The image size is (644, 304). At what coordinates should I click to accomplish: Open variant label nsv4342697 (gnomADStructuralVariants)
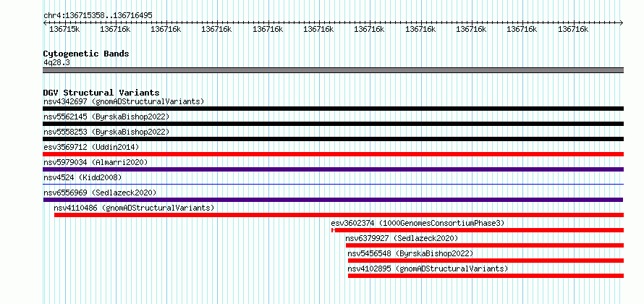click(124, 101)
